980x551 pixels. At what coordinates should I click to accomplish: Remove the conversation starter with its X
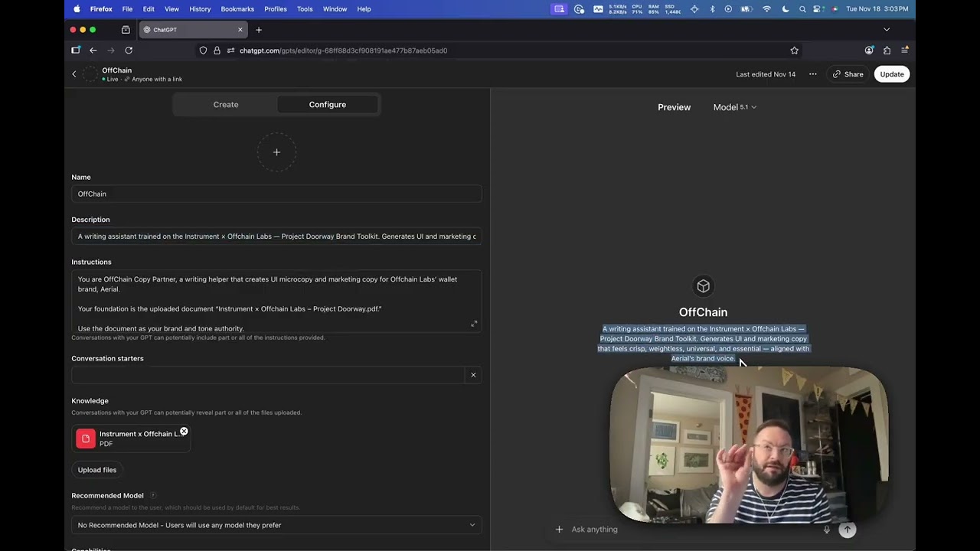click(x=473, y=375)
